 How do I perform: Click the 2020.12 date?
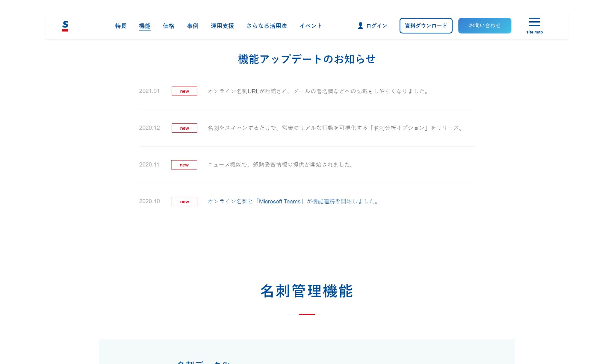click(x=149, y=128)
